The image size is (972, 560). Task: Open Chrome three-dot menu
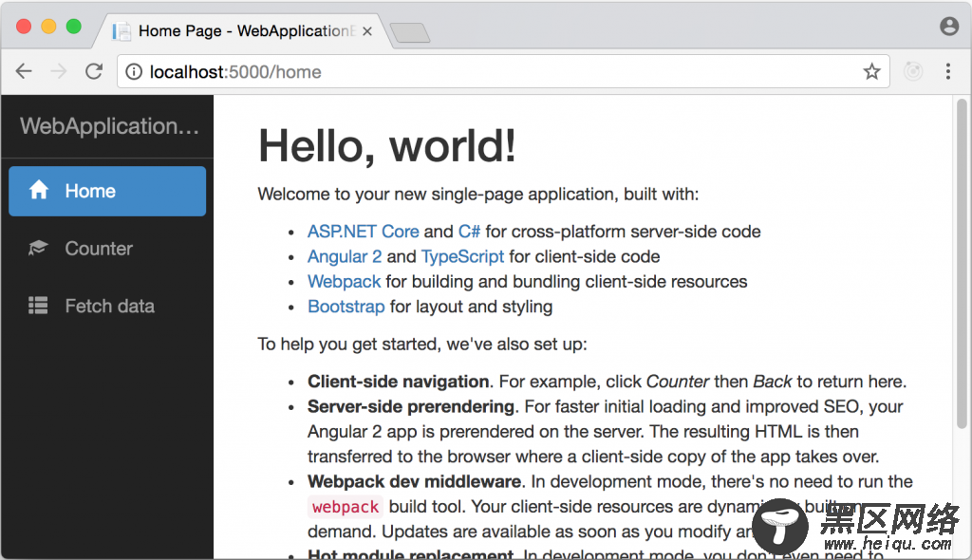pyautogui.click(x=948, y=71)
